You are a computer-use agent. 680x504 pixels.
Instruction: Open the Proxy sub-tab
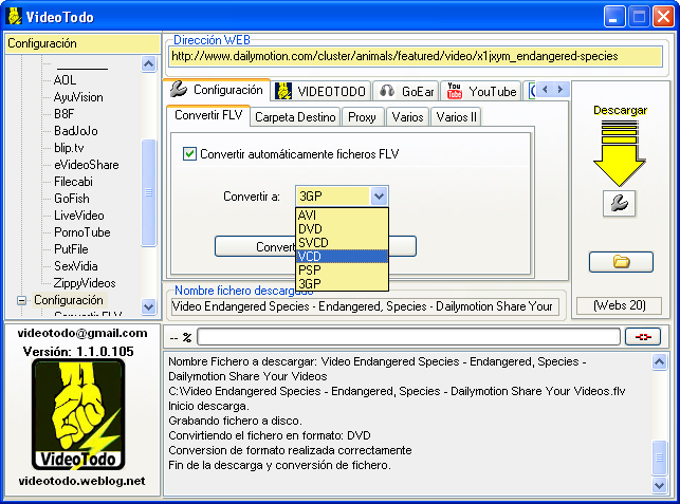[362, 117]
